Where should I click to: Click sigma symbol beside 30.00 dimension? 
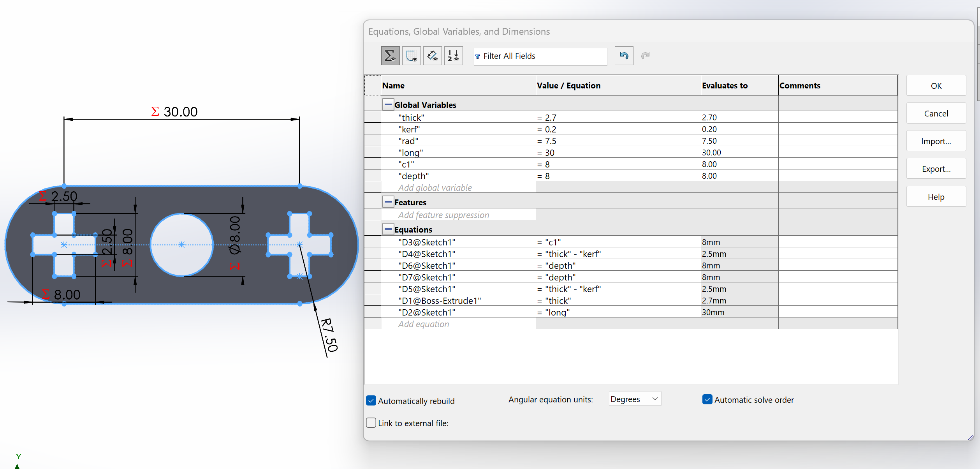[x=155, y=112]
